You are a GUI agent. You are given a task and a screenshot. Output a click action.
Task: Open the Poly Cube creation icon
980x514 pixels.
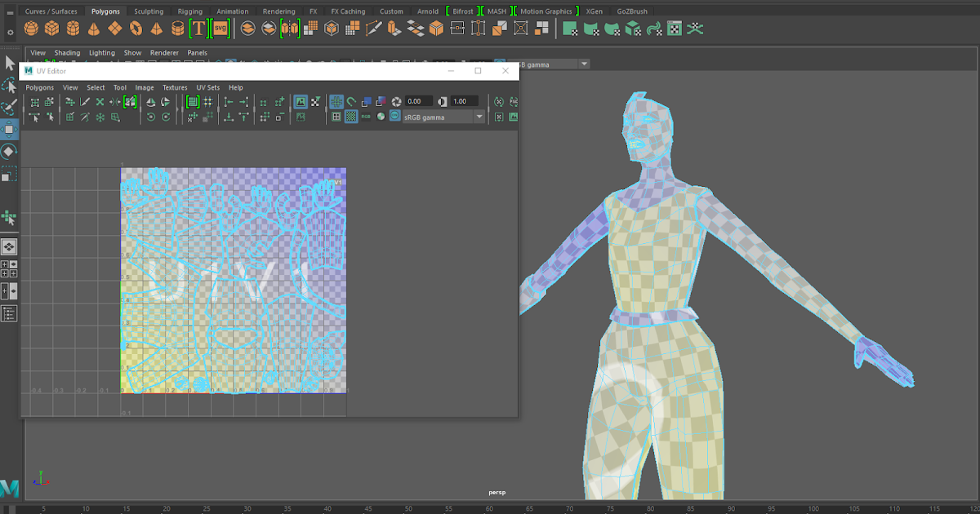51,28
